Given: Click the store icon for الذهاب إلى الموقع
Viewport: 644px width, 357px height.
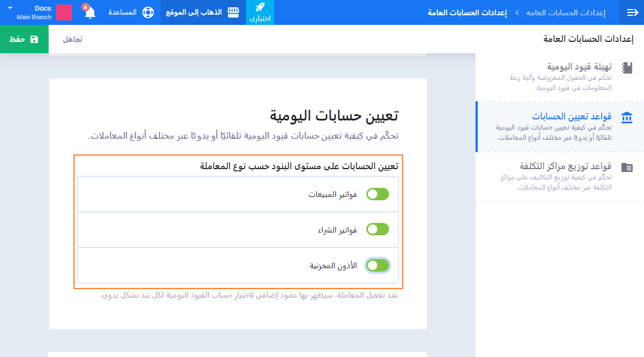Looking at the screenshot, I should 234,12.
